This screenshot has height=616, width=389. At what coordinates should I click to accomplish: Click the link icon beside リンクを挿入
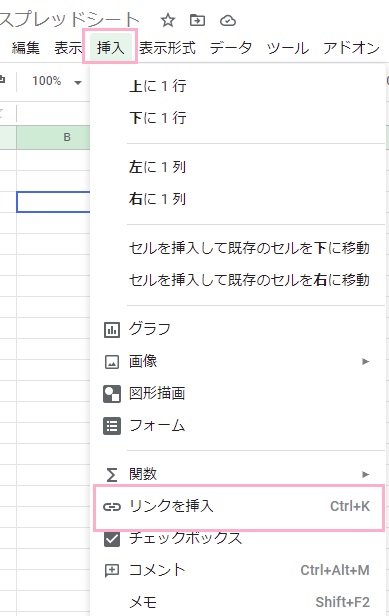pos(112,507)
